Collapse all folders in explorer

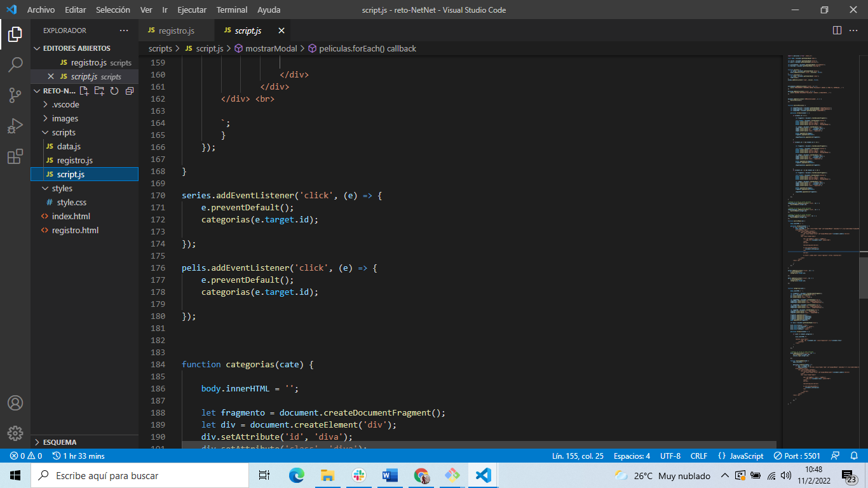(x=130, y=91)
